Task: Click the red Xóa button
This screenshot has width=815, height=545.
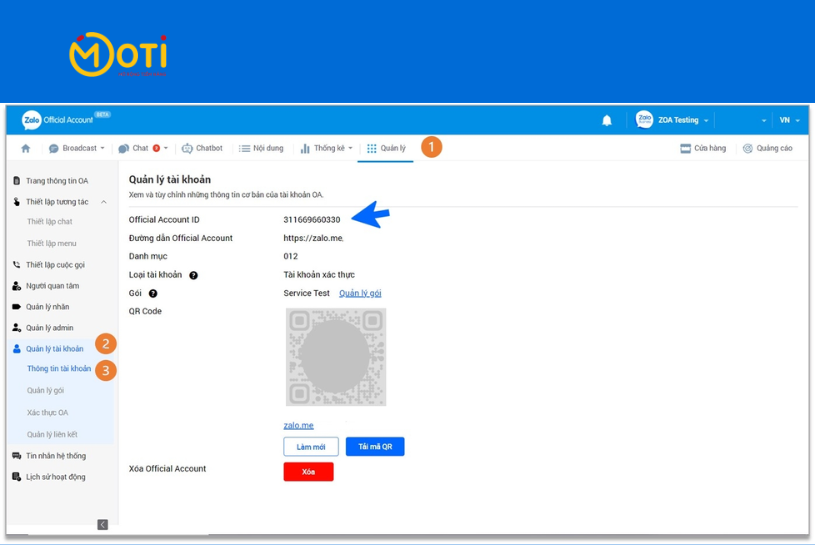Action: [x=308, y=472]
